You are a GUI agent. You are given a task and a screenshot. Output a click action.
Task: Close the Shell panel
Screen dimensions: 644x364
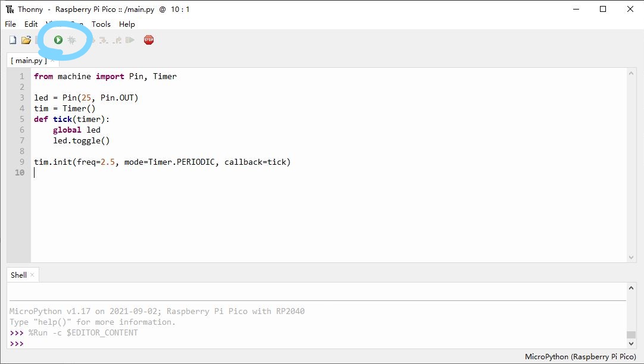tap(31, 274)
